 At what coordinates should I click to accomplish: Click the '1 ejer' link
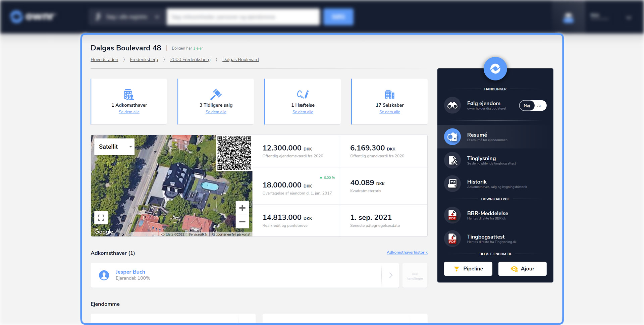(x=198, y=48)
